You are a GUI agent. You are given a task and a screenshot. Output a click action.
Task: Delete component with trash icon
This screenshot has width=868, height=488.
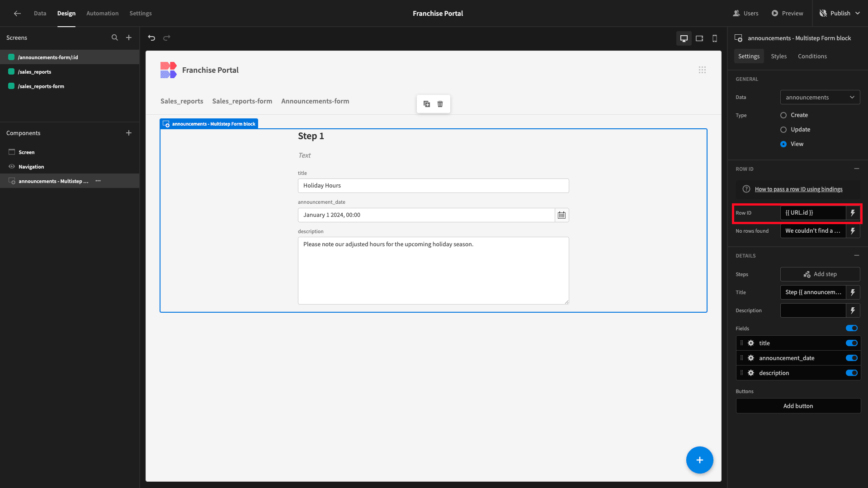coord(440,104)
